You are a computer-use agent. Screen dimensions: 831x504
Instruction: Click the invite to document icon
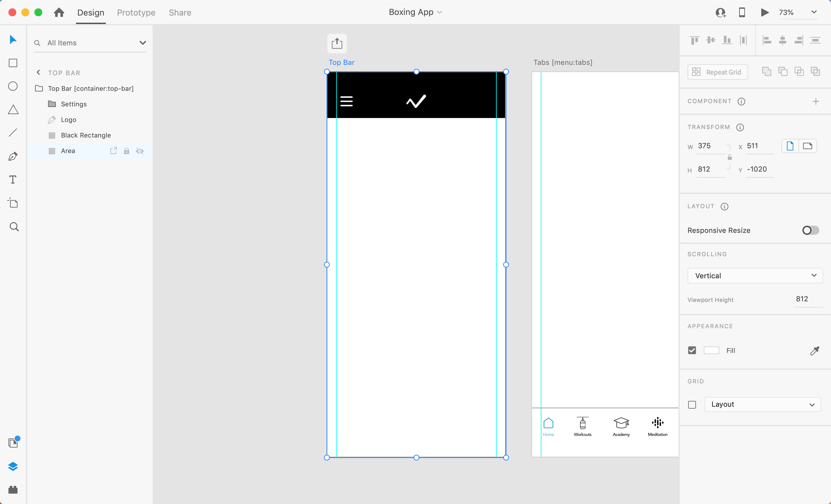720,12
